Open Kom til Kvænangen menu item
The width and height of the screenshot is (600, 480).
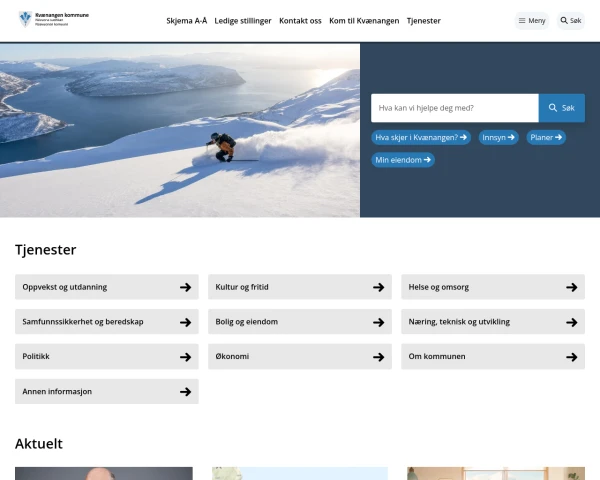(364, 21)
